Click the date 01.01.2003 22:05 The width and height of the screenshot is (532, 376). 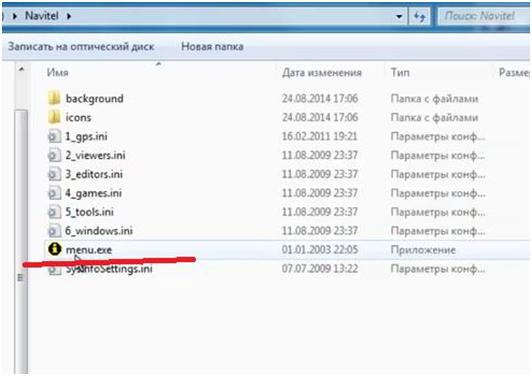[320, 250]
